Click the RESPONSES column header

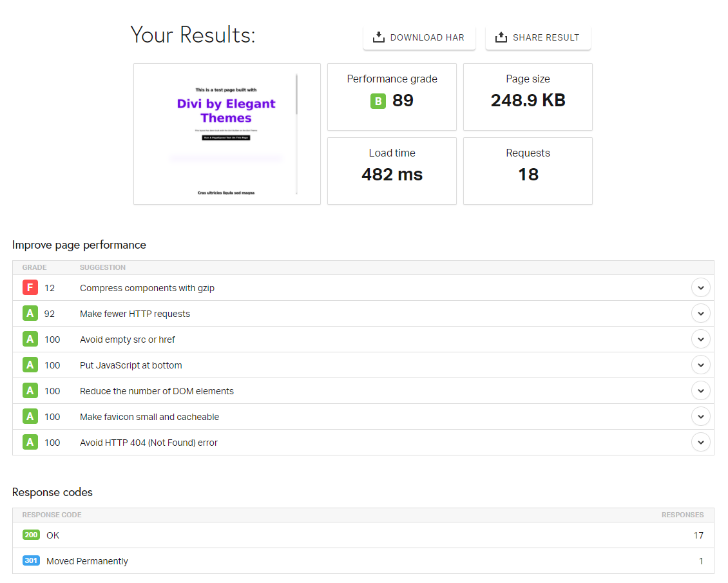click(x=682, y=515)
